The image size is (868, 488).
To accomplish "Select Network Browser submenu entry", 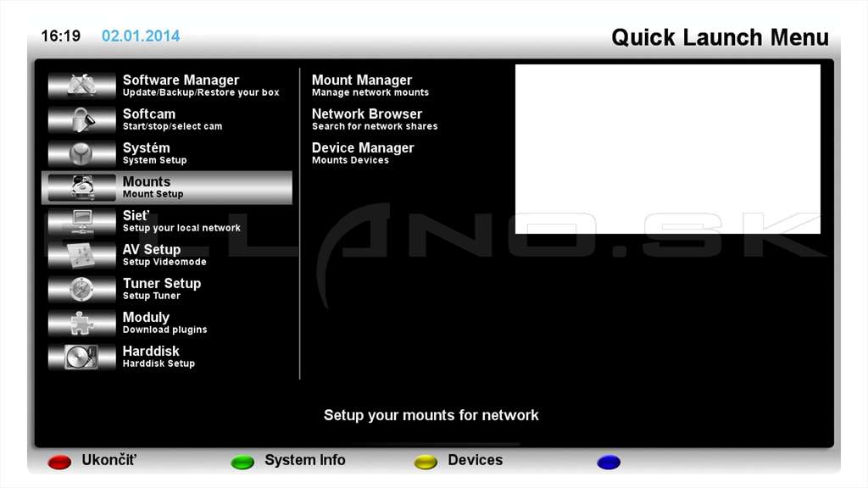I will pyautogui.click(x=374, y=119).
